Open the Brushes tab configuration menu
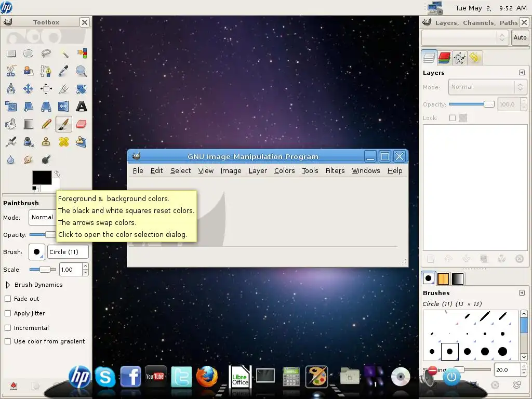This screenshot has width=532, height=399. pos(522,293)
